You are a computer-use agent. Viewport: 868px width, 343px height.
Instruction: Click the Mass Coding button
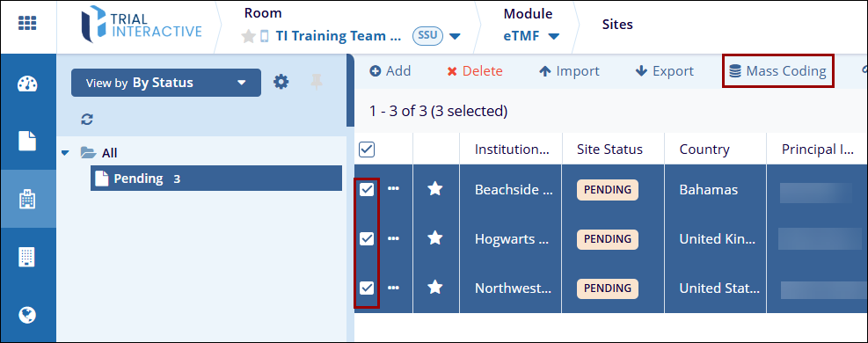click(x=777, y=71)
